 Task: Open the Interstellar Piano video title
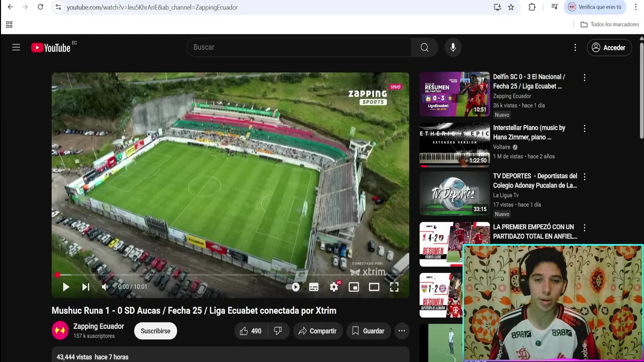coord(529,132)
